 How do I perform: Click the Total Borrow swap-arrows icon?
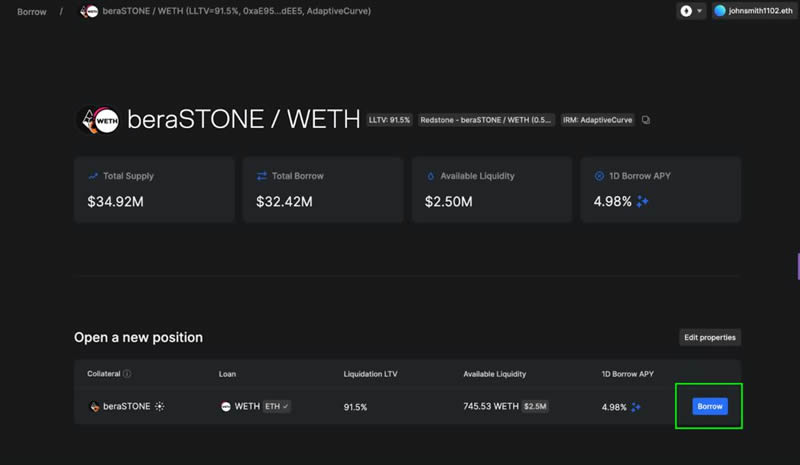click(x=262, y=176)
